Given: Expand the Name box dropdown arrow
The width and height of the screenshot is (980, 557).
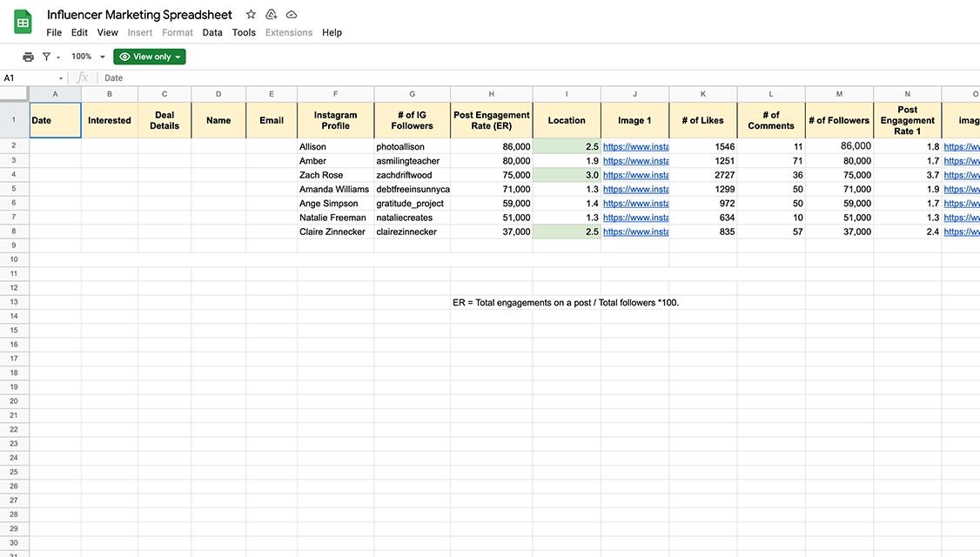Looking at the screenshot, I should coord(61,77).
